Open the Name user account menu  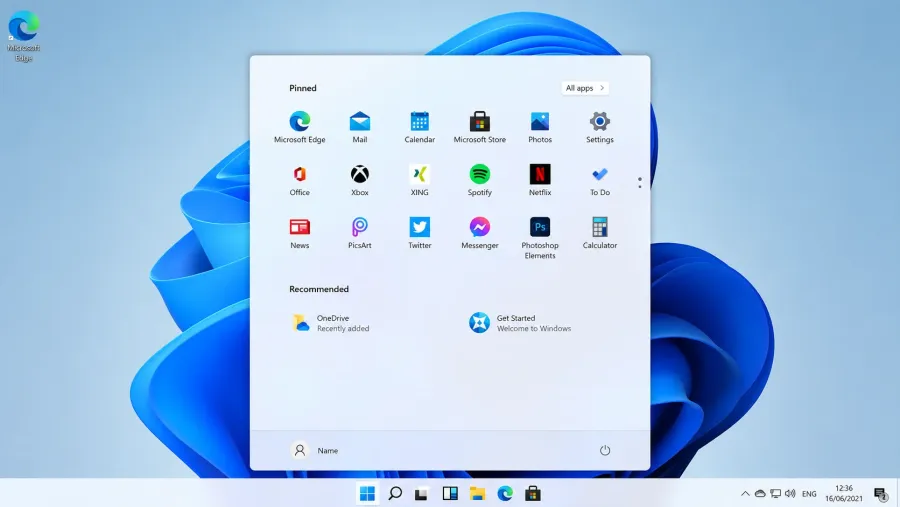[x=315, y=451]
